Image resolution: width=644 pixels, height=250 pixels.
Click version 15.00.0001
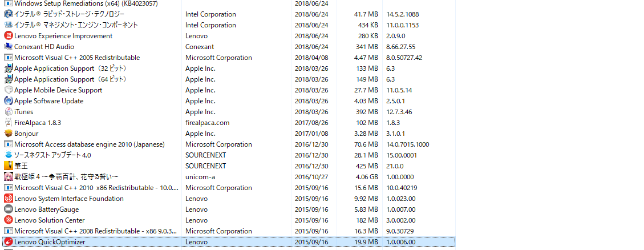coord(402,155)
